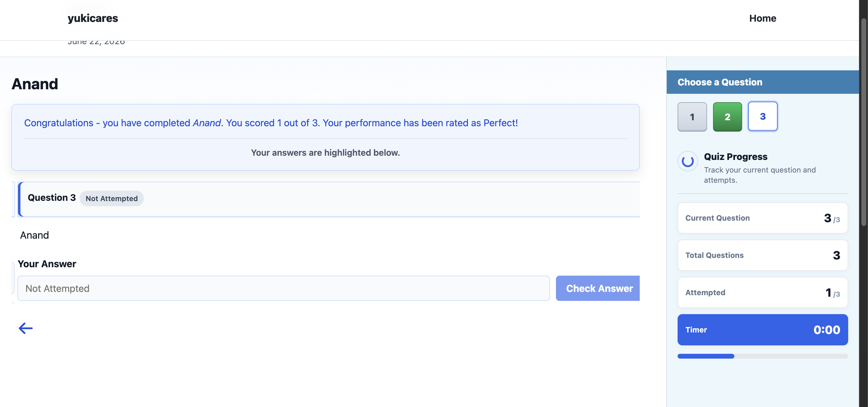868x407 pixels.
Task: Select green question 2 button
Action: click(x=727, y=117)
